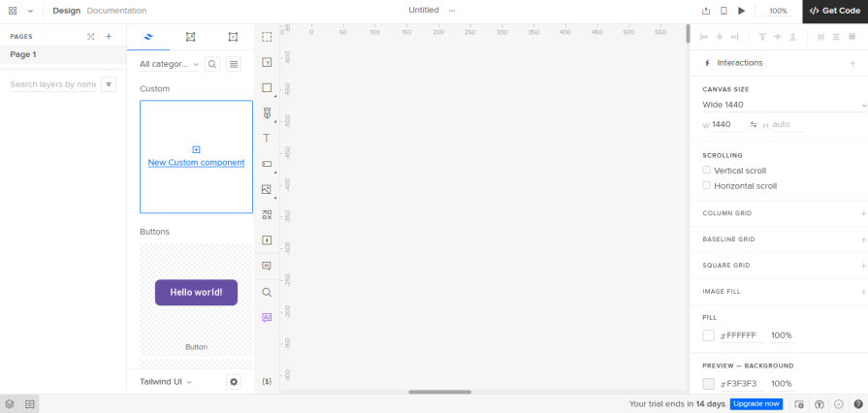This screenshot has height=413, width=868.
Task: Open library settings gear icon
Action: [234, 382]
